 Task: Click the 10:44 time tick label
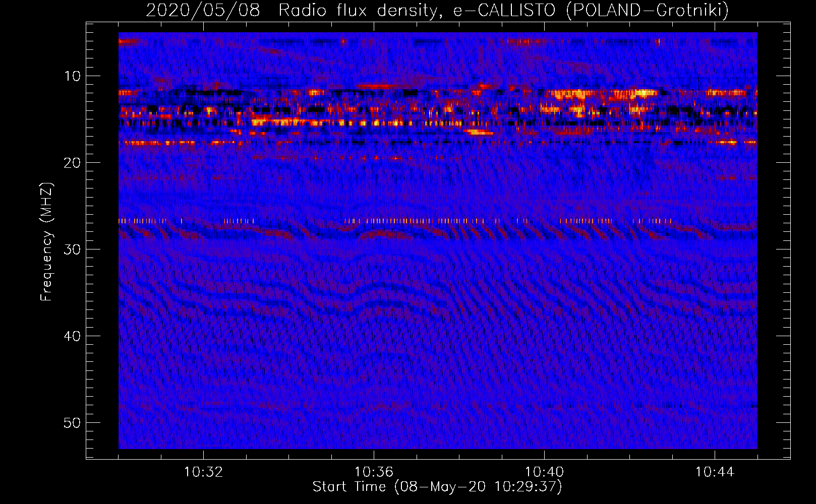pyautogui.click(x=715, y=472)
